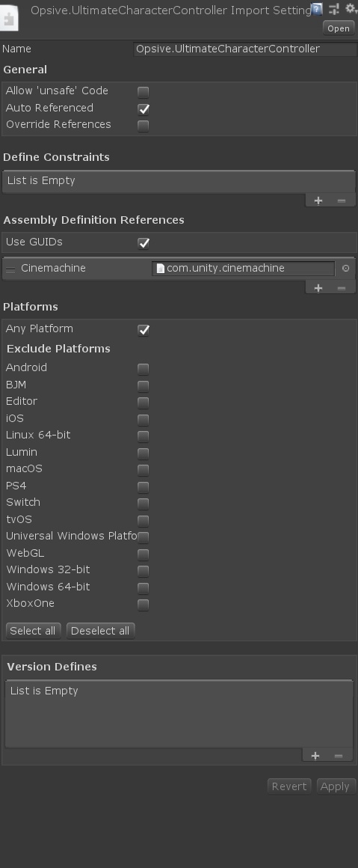Exclude the macOS platform
The height and width of the screenshot is (868, 358).
143,470
